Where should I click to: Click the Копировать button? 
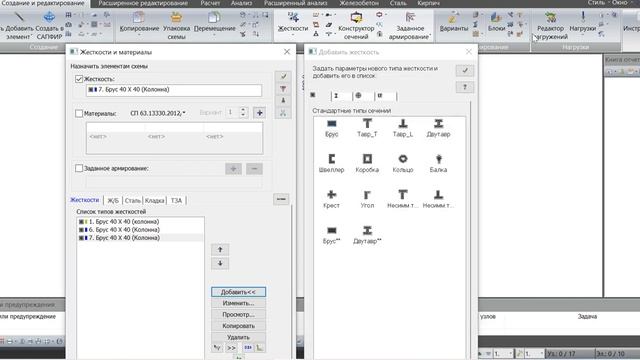tap(238, 326)
